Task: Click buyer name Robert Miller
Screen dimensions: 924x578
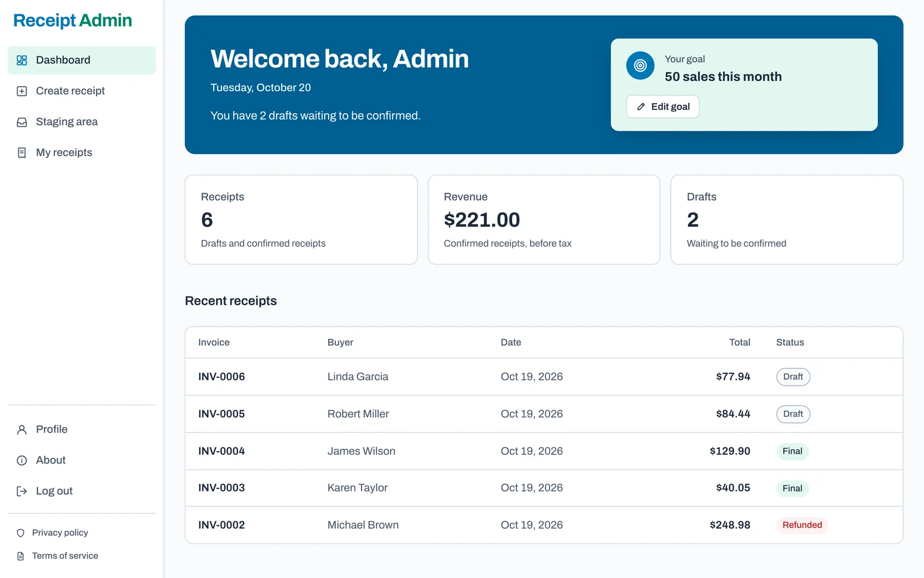Action: 358,414
